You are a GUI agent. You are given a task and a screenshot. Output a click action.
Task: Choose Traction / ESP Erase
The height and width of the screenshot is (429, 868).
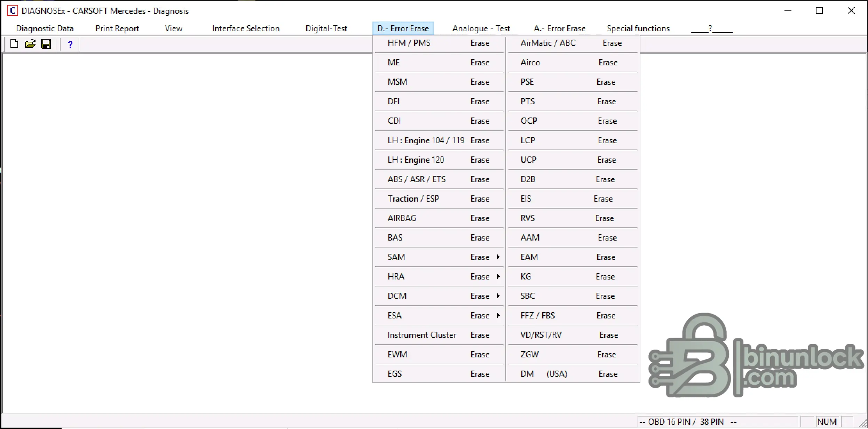(x=439, y=199)
